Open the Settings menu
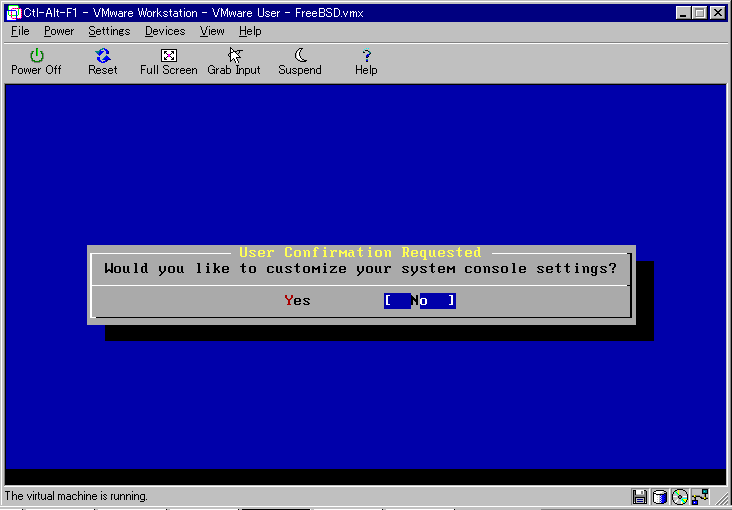The height and width of the screenshot is (510, 732). (x=109, y=31)
